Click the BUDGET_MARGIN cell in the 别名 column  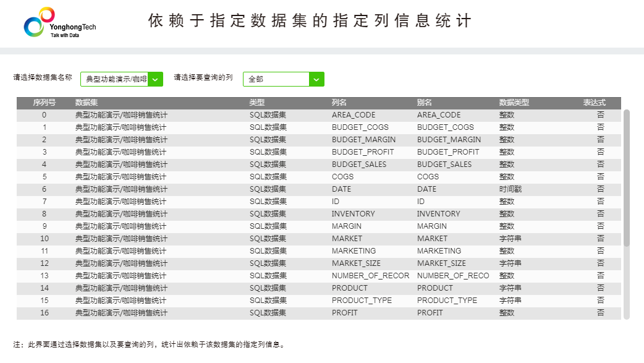coord(449,140)
